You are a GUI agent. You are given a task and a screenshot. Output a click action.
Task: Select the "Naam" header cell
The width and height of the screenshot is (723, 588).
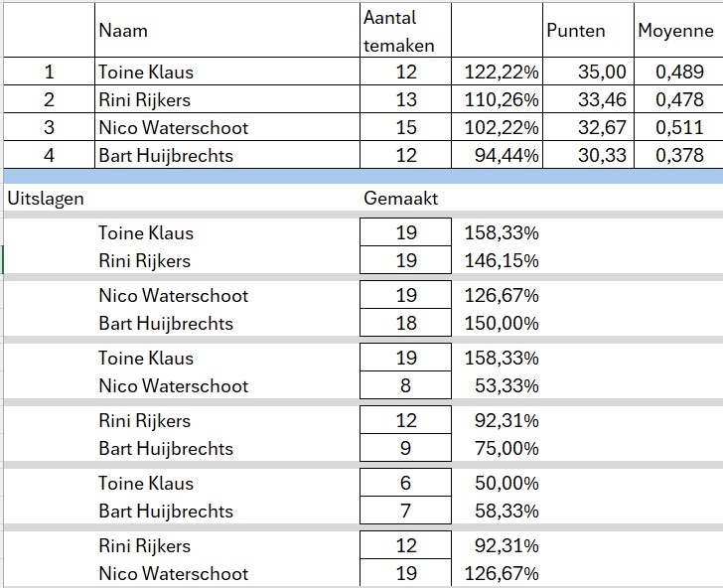pos(123,31)
